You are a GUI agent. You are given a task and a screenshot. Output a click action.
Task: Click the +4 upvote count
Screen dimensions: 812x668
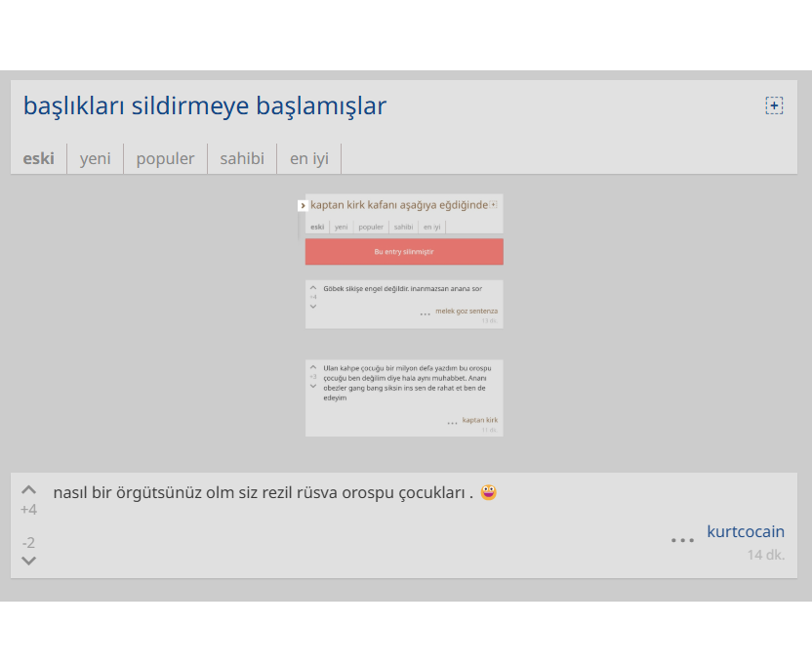[28, 510]
